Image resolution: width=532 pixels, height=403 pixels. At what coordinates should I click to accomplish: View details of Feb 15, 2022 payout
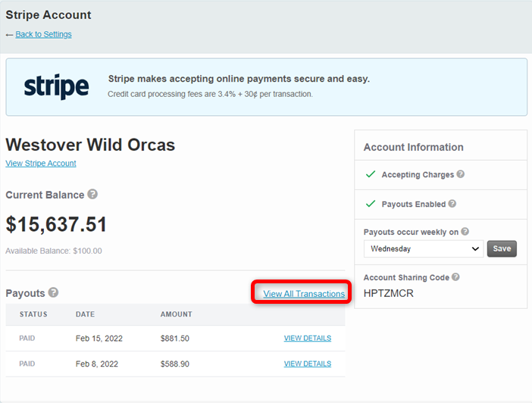tap(308, 338)
